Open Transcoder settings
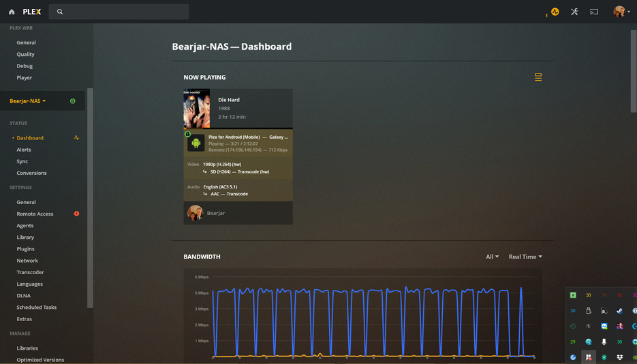The height and width of the screenshot is (364, 637). [30, 272]
